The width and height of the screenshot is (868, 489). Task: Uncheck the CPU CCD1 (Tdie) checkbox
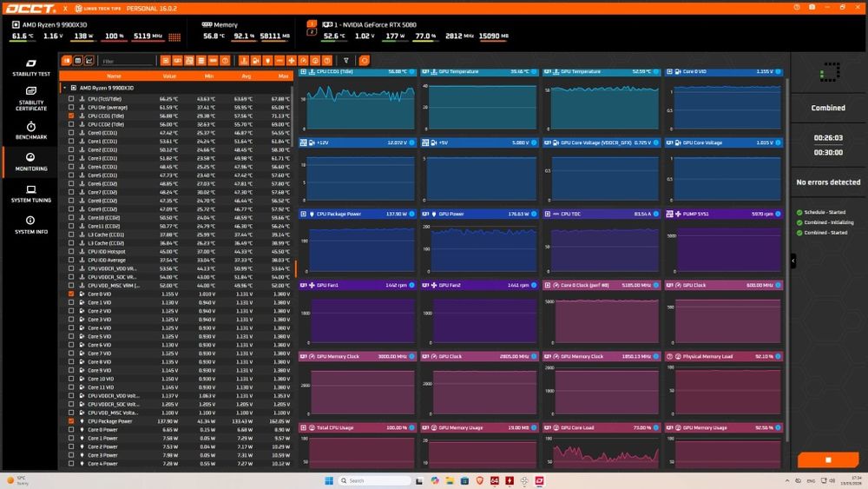(71, 116)
